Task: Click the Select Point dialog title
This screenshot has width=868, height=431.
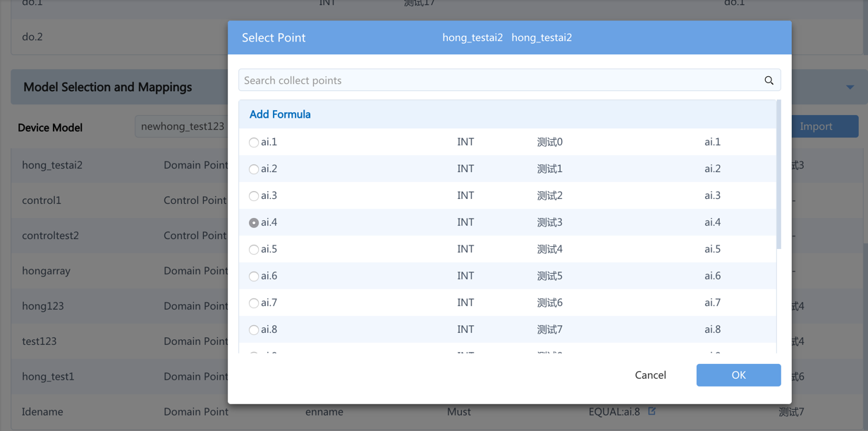Action: 274,37
